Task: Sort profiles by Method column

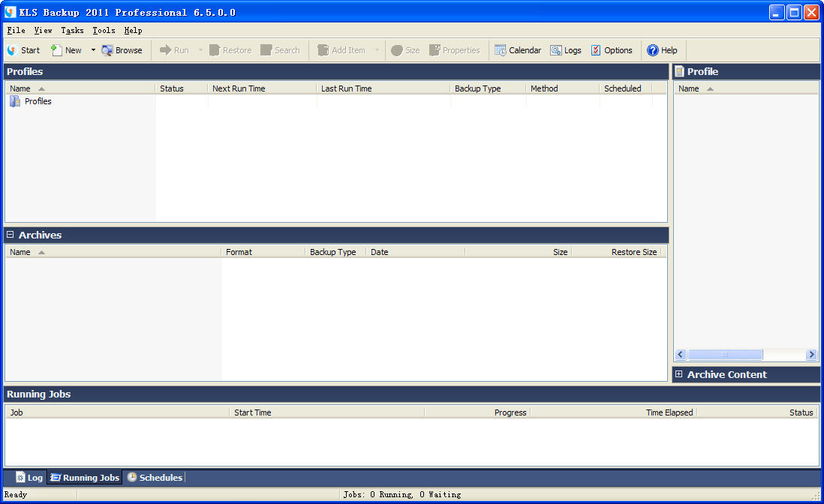Action: pos(562,88)
